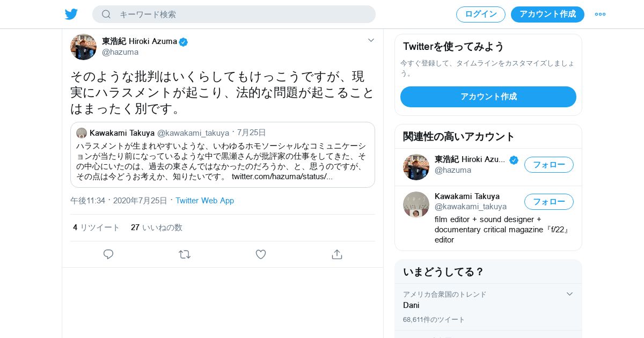Click the Twitter bird logo

coord(71,14)
